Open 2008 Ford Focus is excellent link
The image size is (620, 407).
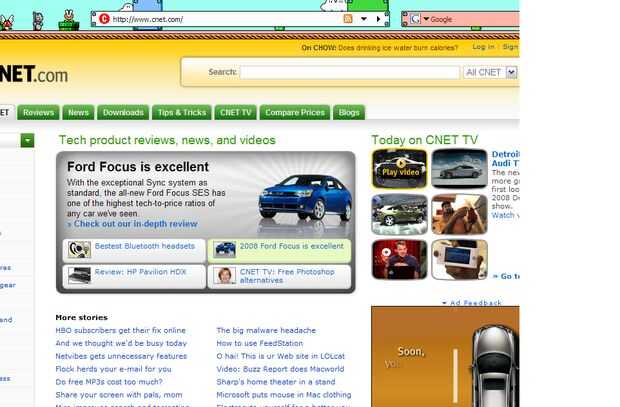tap(291, 246)
